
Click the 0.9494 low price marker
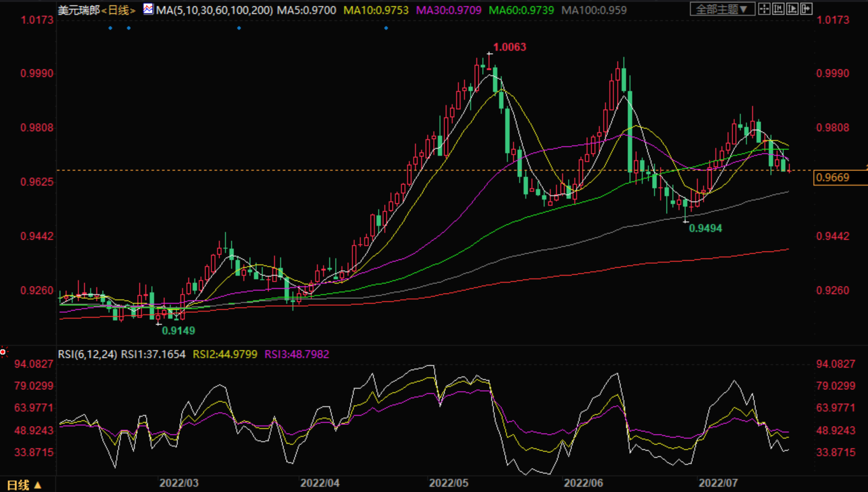[705, 228]
